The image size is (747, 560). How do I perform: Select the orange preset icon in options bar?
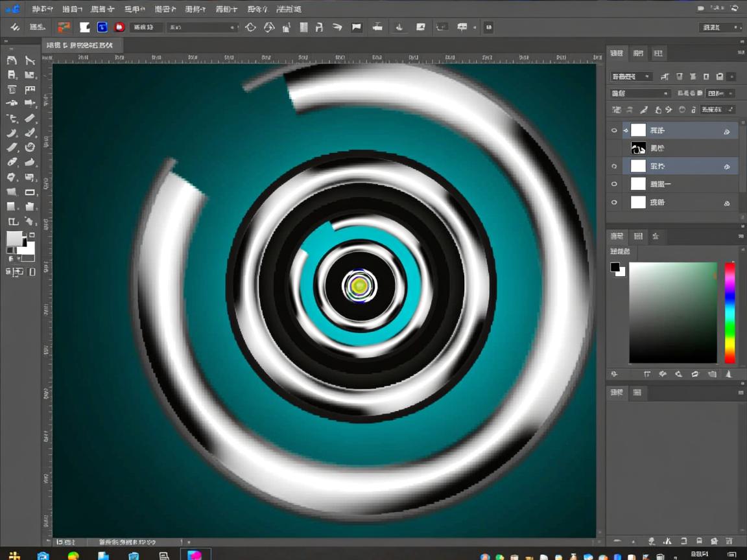[x=64, y=27]
